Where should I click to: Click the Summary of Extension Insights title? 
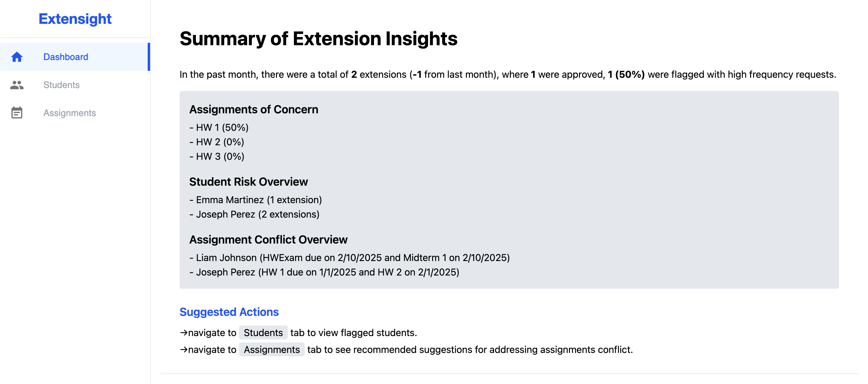pos(318,39)
